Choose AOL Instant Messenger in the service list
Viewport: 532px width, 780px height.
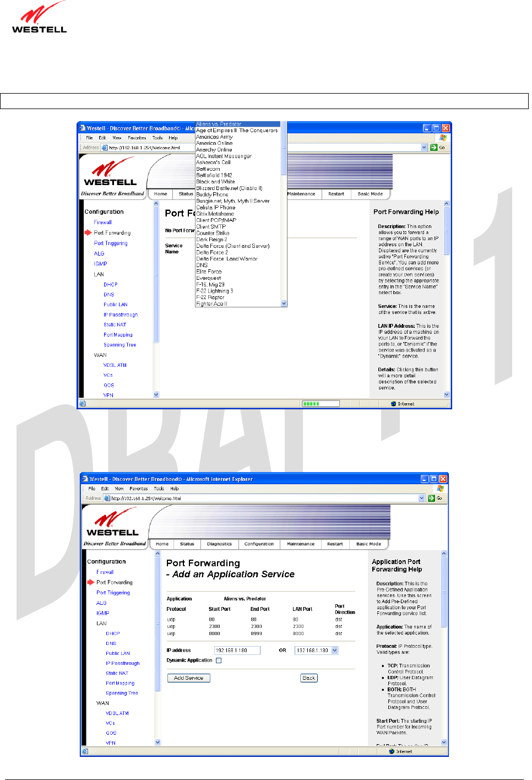[224, 156]
